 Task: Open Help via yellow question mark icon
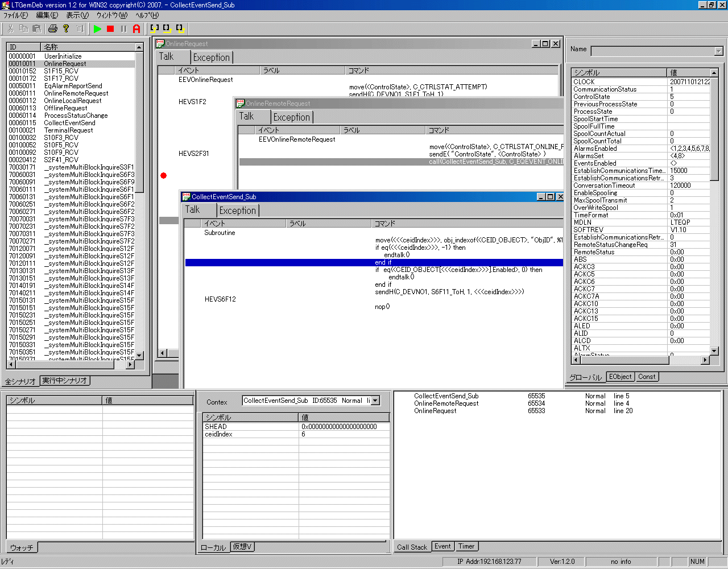pos(66,28)
